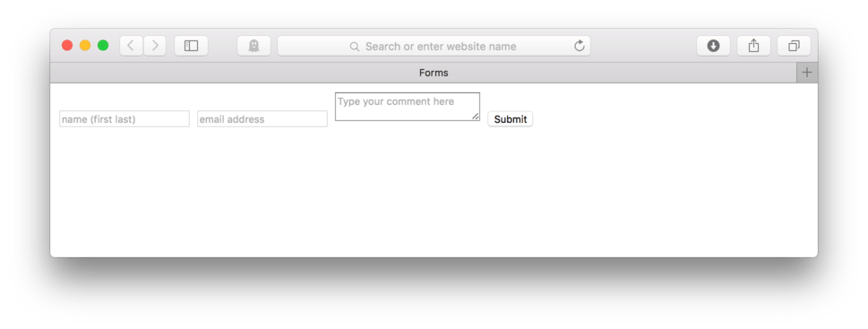Focus the Search or enter website name bar
The height and width of the screenshot is (329, 868).
434,46
